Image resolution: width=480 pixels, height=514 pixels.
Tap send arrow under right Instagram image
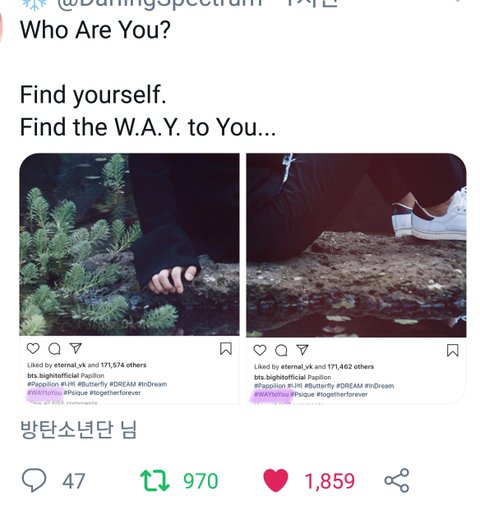[x=302, y=350]
